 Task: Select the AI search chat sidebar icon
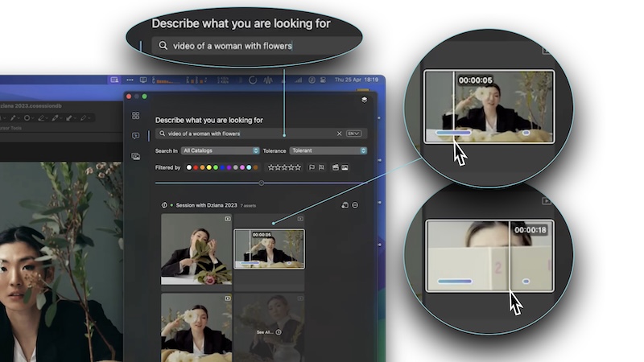(135, 135)
